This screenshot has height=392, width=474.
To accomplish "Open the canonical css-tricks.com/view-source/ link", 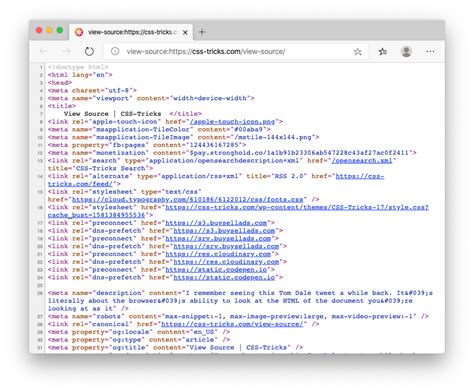I will (x=232, y=324).
